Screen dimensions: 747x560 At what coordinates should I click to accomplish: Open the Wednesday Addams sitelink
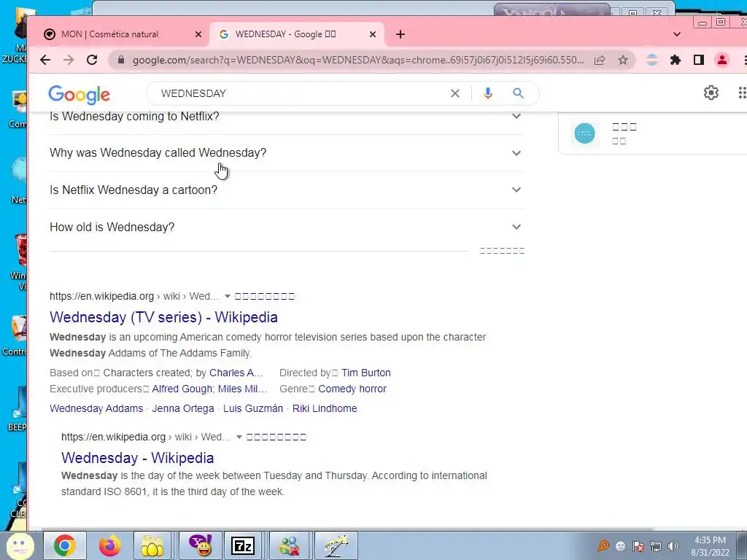pyautogui.click(x=96, y=408)
